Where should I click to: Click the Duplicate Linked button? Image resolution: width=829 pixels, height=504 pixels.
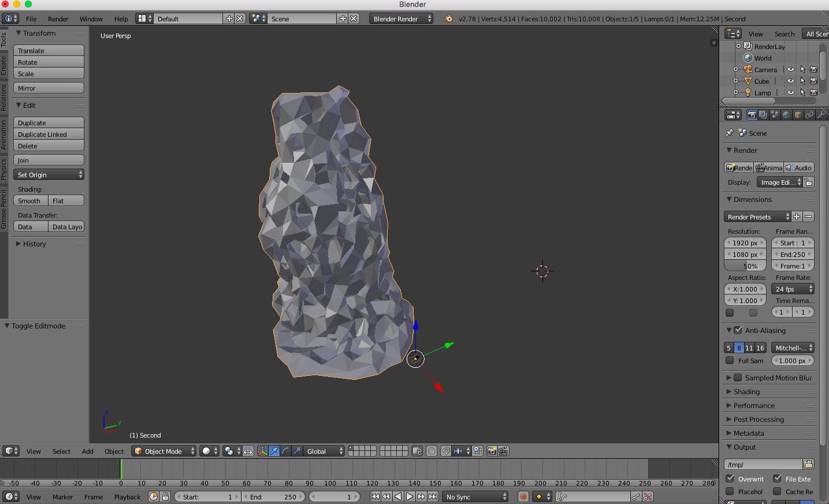pos(49,135)
